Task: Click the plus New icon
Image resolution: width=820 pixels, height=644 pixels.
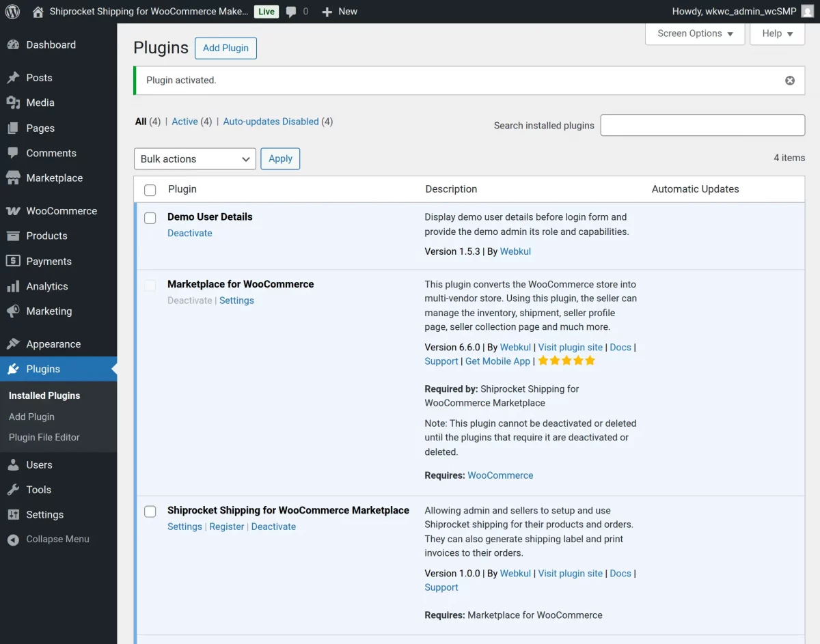Action: point(327,12)
